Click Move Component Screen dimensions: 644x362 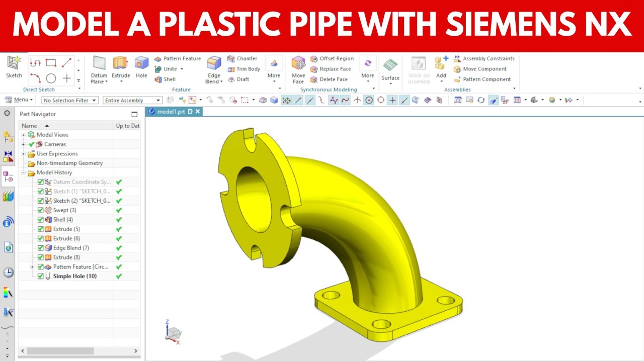pyautogui.click(x=480, y=69)
